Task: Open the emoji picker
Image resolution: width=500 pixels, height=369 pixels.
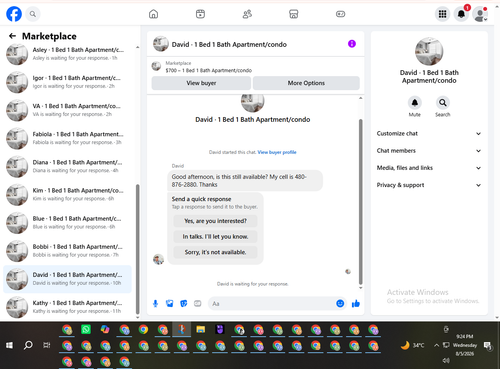Action: point(340,304)
